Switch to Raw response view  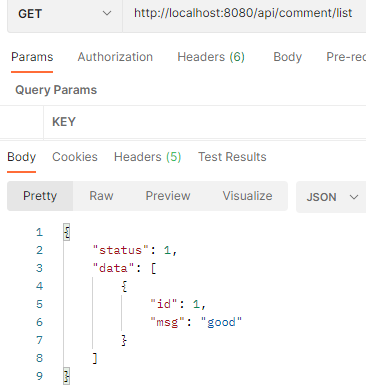pos(101,196)
